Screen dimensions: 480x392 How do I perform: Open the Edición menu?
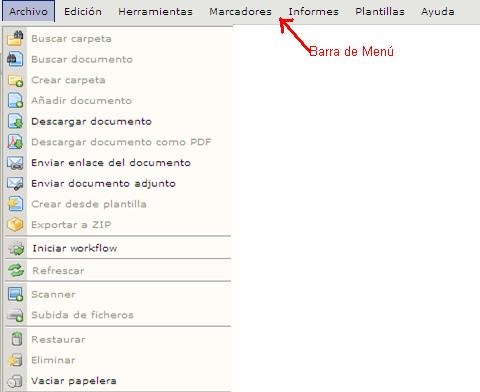(83, 12)
